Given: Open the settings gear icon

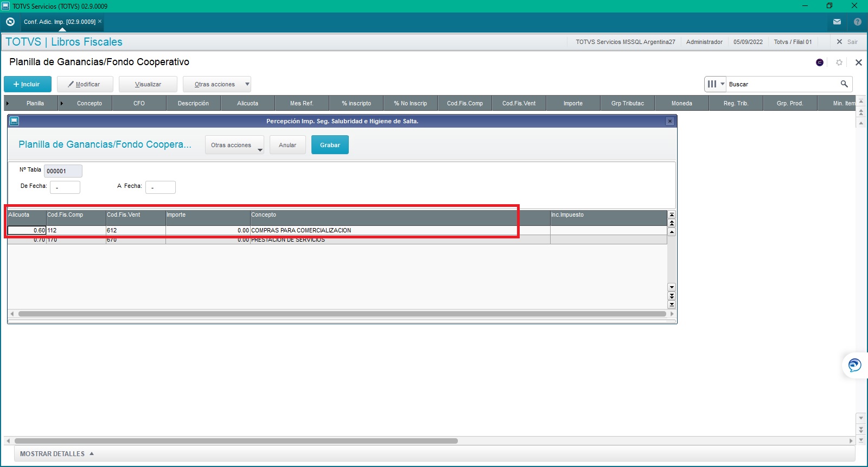Looking at the screenshot, I should [839, 62].
